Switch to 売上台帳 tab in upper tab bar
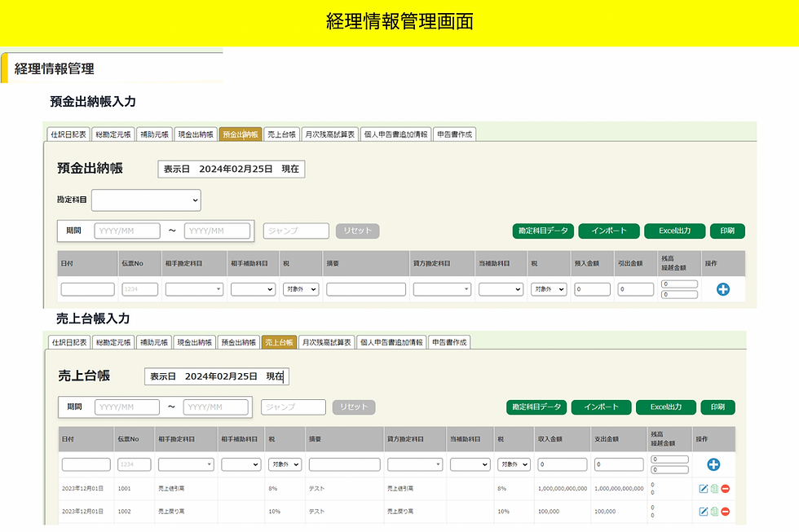The width and height of the screenshot is (799, 532). (x=282, y=134)
